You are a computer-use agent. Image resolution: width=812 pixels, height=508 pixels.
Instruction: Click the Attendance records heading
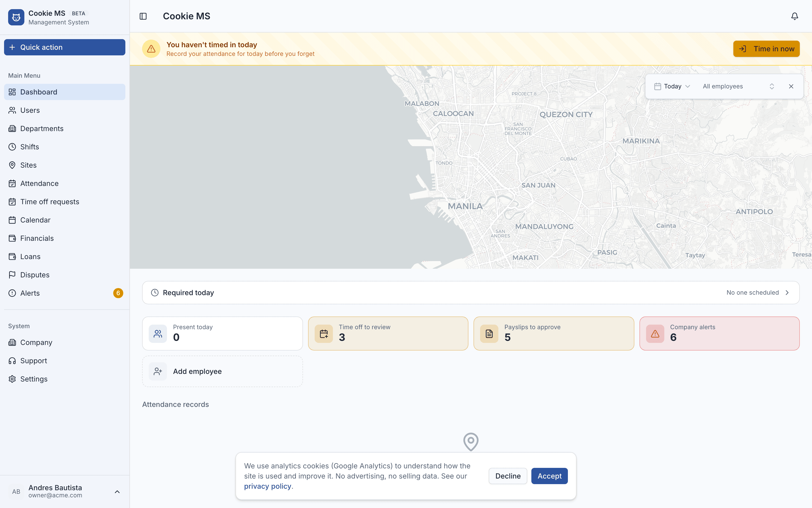coord(176,405)
